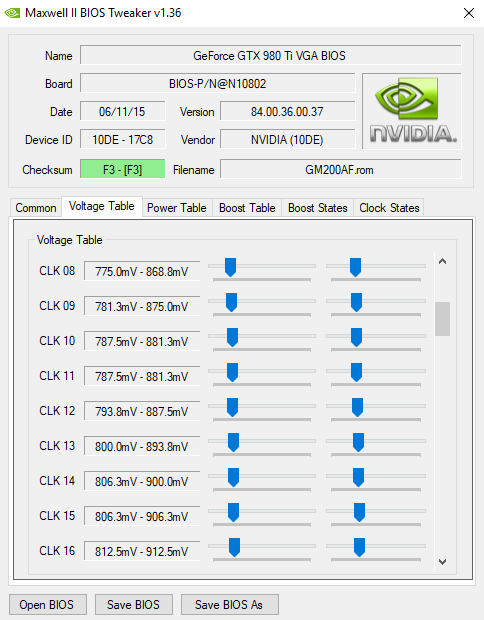Screen dimensions: 484x620
Task: Click CLK 12 maximum voltage slider
Action: pos(376,410)
